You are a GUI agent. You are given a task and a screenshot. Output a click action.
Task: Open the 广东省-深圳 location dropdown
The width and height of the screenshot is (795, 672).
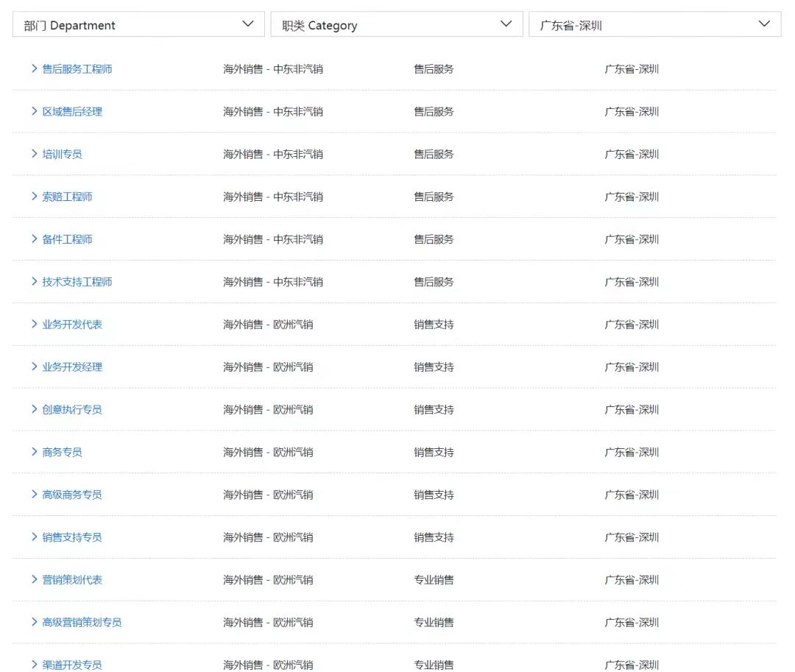(x=654, y=25)
